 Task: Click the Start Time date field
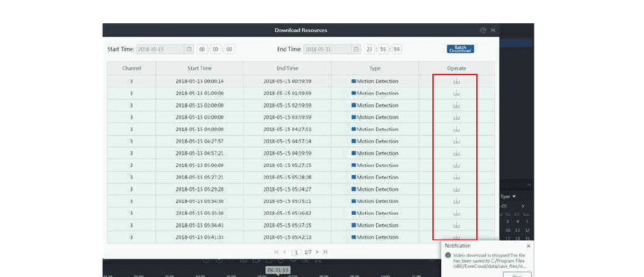coord(160,49)
